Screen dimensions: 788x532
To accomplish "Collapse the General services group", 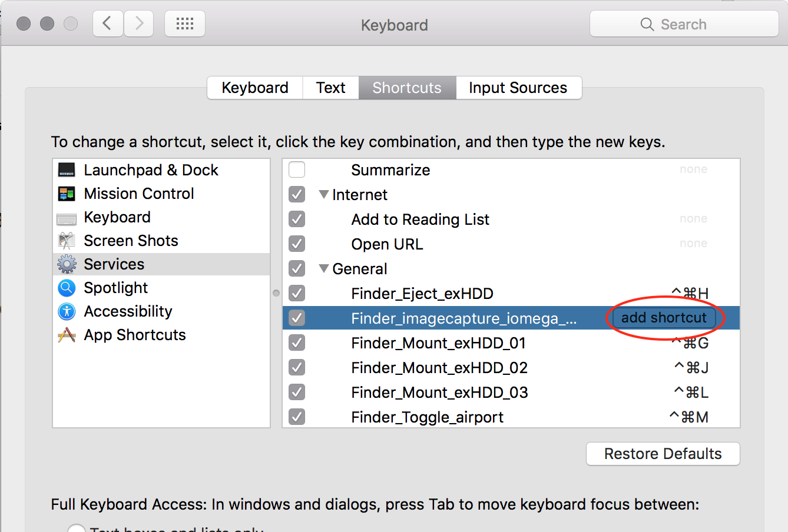I will [x=323, y=268].
